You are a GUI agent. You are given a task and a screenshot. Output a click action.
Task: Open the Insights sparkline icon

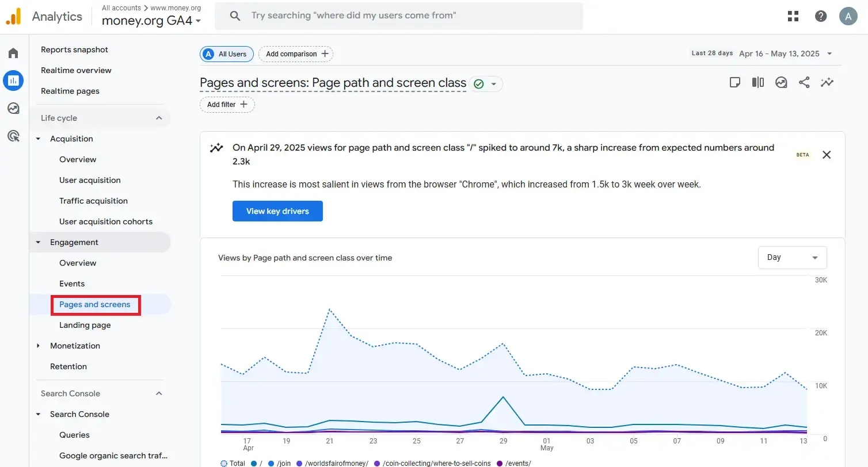pos(827,82)
